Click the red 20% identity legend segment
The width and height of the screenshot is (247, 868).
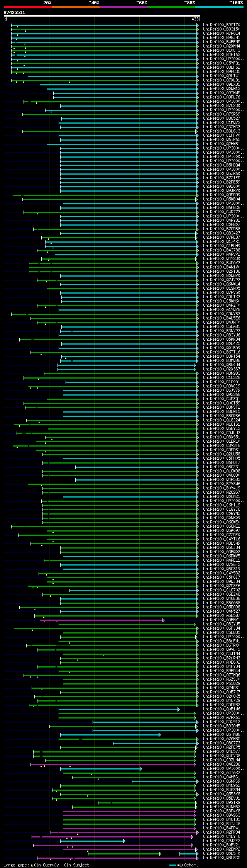[27, 7]
